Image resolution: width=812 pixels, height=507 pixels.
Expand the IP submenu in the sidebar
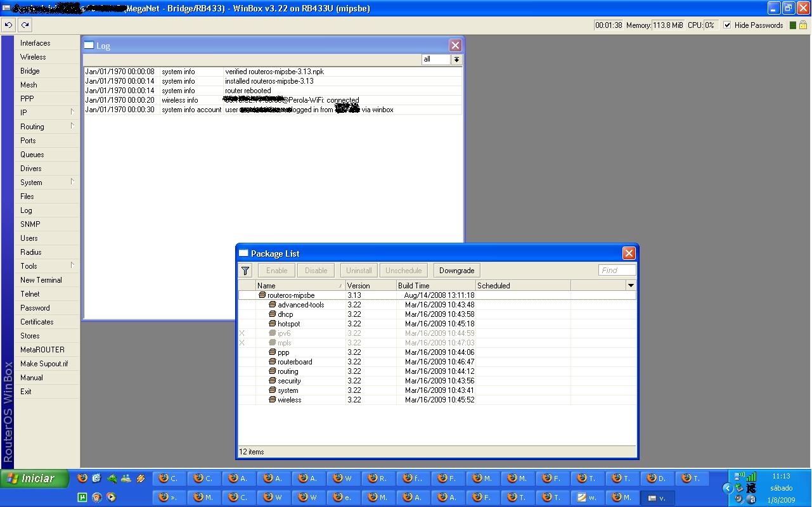pos(72,112)
